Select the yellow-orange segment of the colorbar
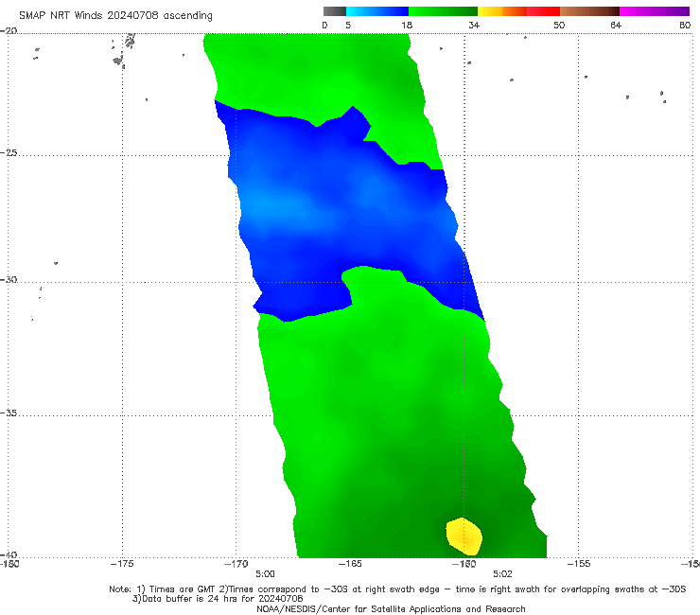Image resolution: width=700 pixels, height=615 pixels. click(502, 11)
